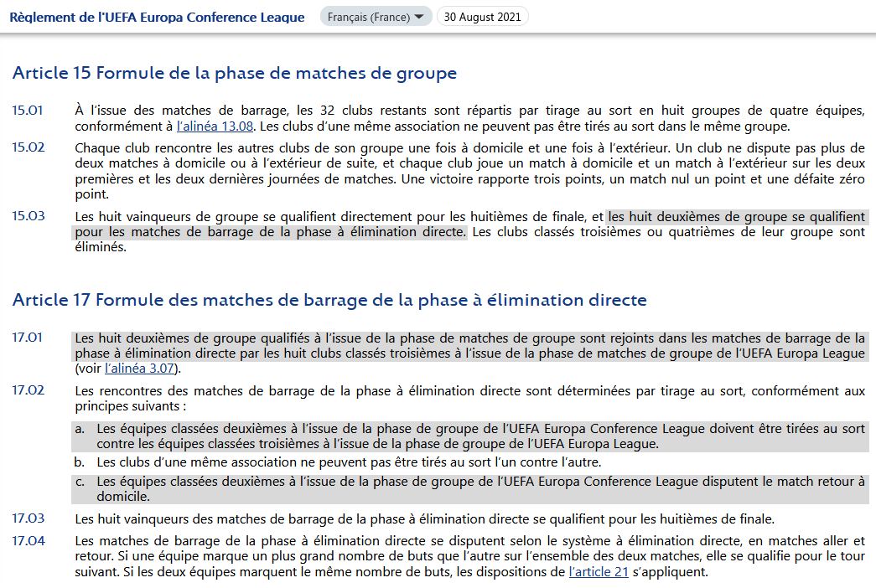Click paragraph number 17.03
Image resolution: width=876 pixels, height=588 pixels.
point(28,518)
